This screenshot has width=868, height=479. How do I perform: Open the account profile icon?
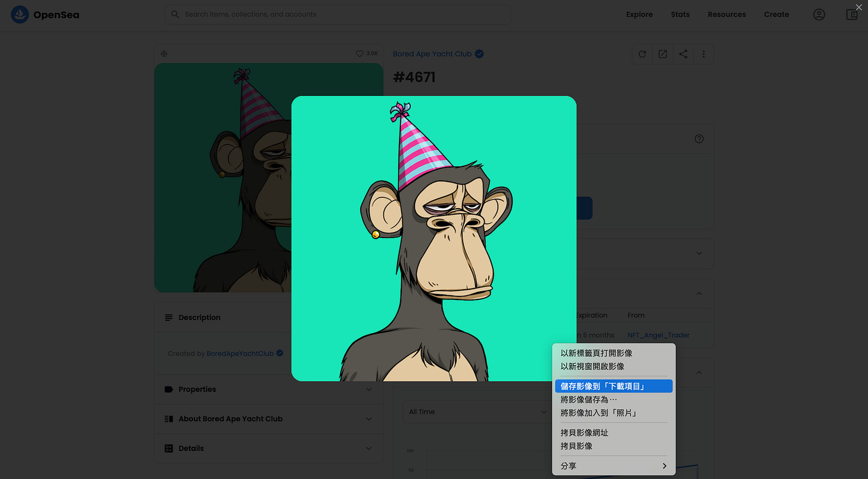819,14
